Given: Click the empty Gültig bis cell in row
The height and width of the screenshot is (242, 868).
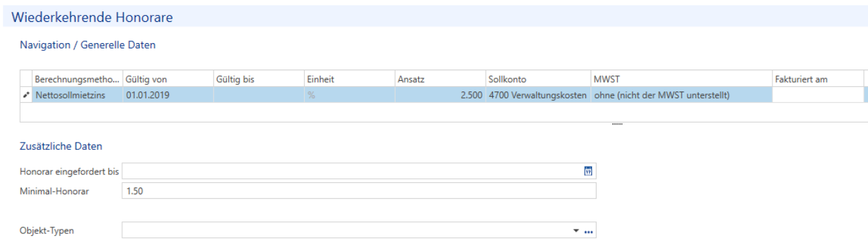Looking at the screenshot, I should click(259, 95).
